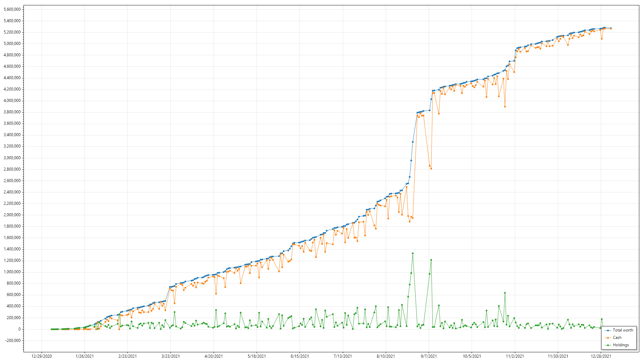The image size is (644, 362).
Task: Click the 5,600,000 value axis label
Action: click(x=12, y=9)
